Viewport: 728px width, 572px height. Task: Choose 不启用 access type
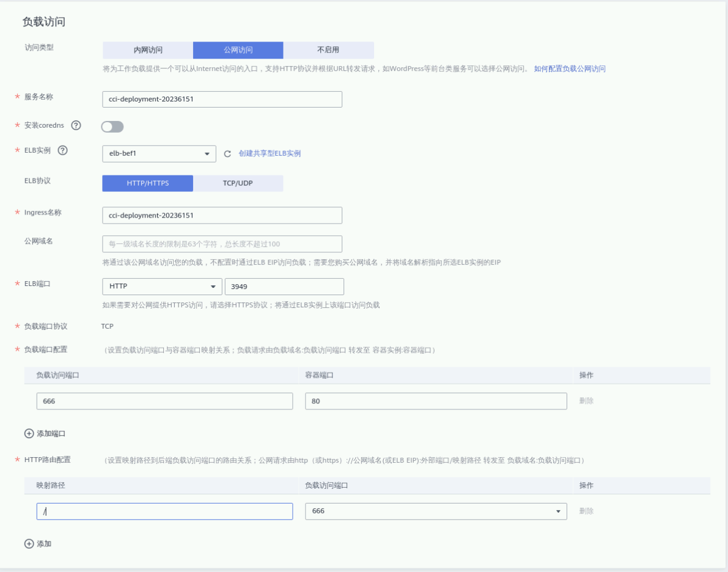(328, 50)
